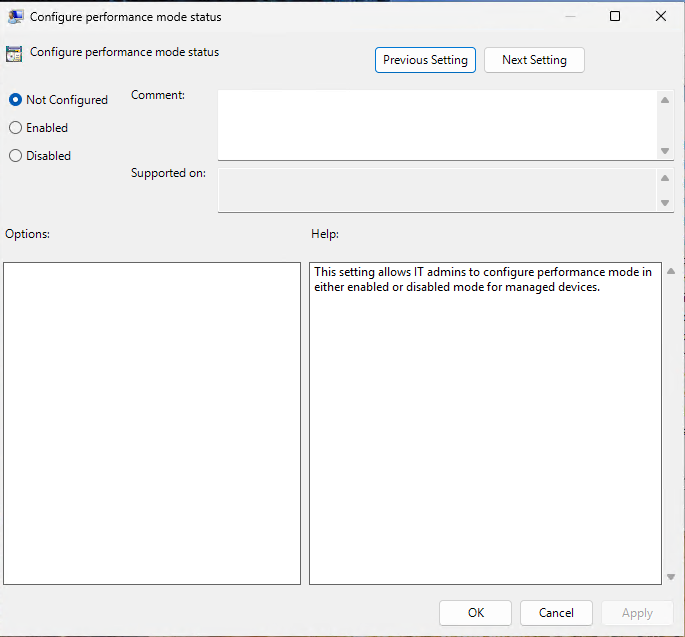This screenshot has height=637, width=685.
Task: Close the dialog with the X button
Action: (x=661, y=16)
